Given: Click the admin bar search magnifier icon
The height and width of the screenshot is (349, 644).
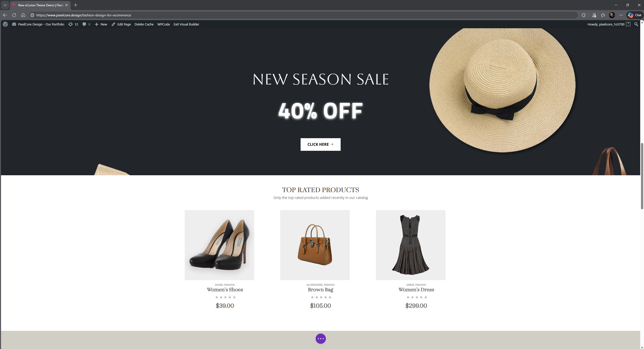Looking at the screenshot, I should (636, 24).
